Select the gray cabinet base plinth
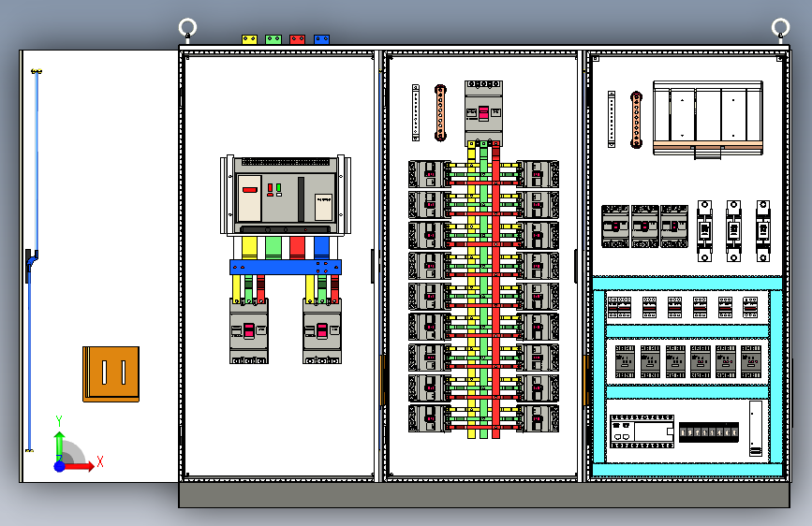The image size is (812, 526). pyautogui.click(x=484, y=495)
